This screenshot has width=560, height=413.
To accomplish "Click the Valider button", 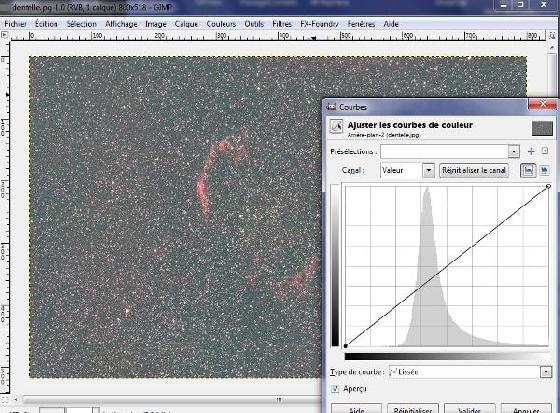I will [469, 409].
